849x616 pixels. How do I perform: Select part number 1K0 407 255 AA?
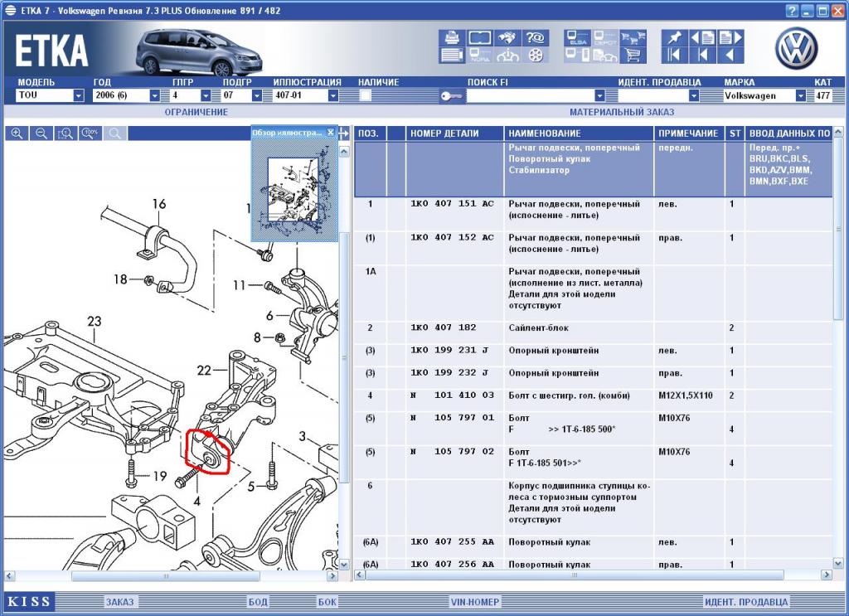[452, 542]
